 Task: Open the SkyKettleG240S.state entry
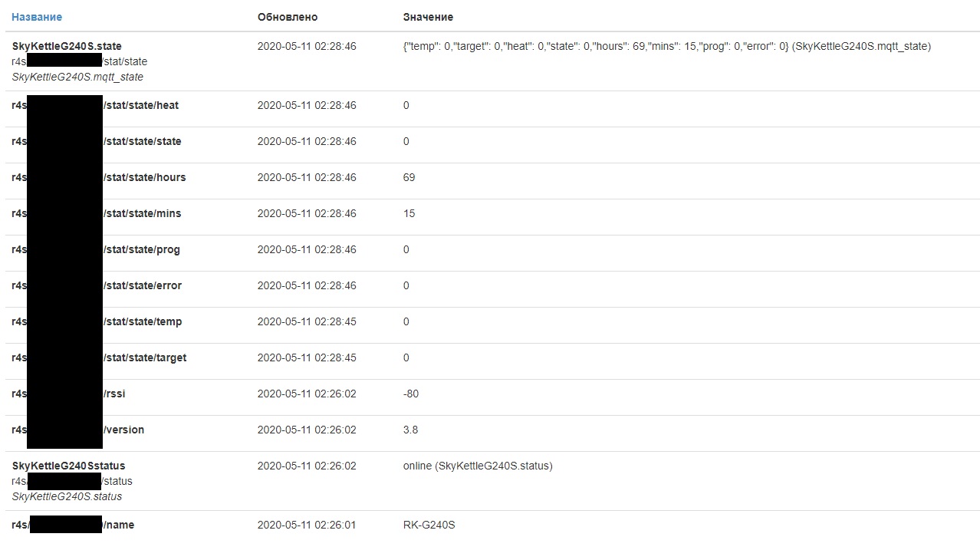point(67,46)
